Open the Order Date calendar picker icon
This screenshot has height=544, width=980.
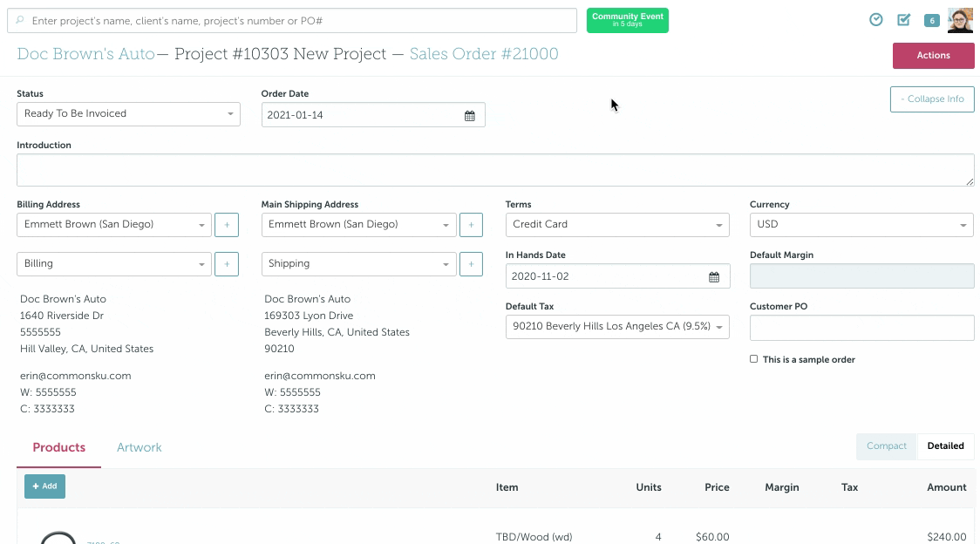tap(469, 115)
